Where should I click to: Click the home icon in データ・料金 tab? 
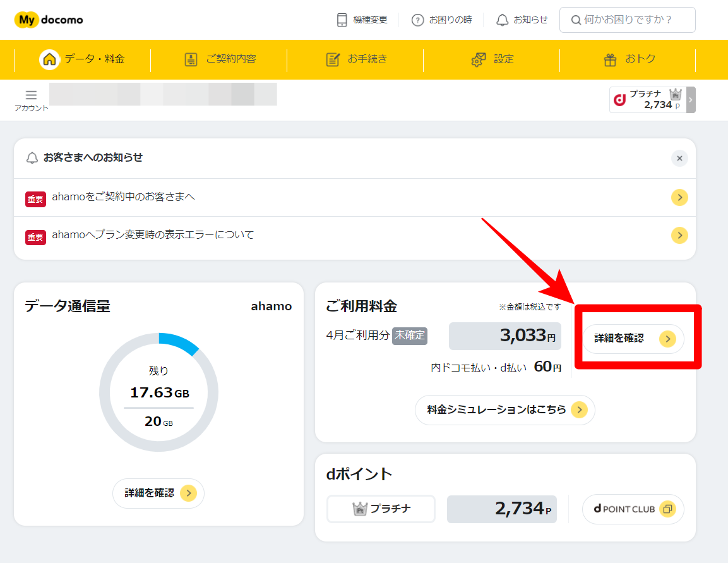pos(50,59)
